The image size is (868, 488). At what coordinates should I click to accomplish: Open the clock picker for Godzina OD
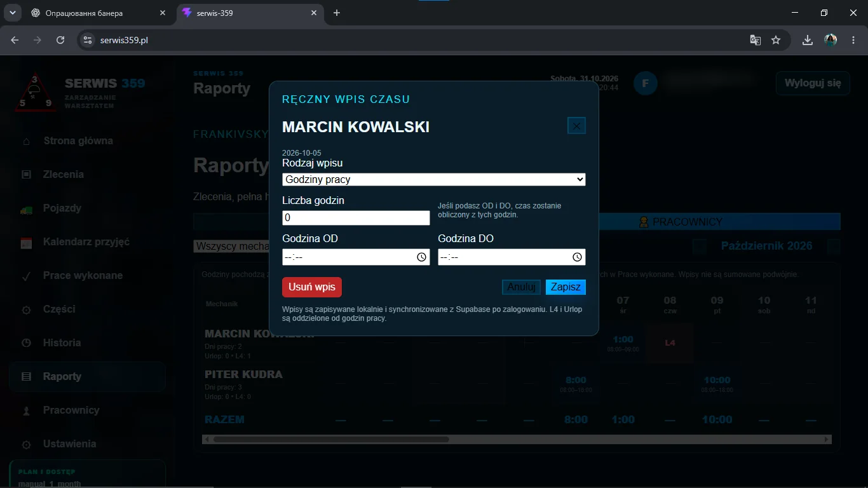coord(421,257)
